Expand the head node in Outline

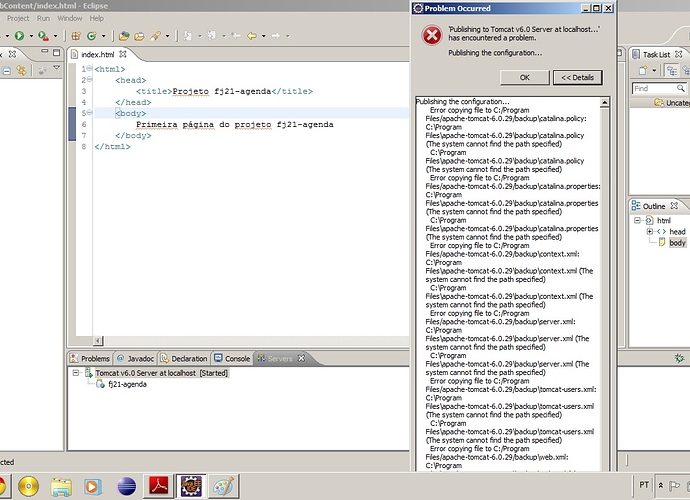[x=650, y=232]
